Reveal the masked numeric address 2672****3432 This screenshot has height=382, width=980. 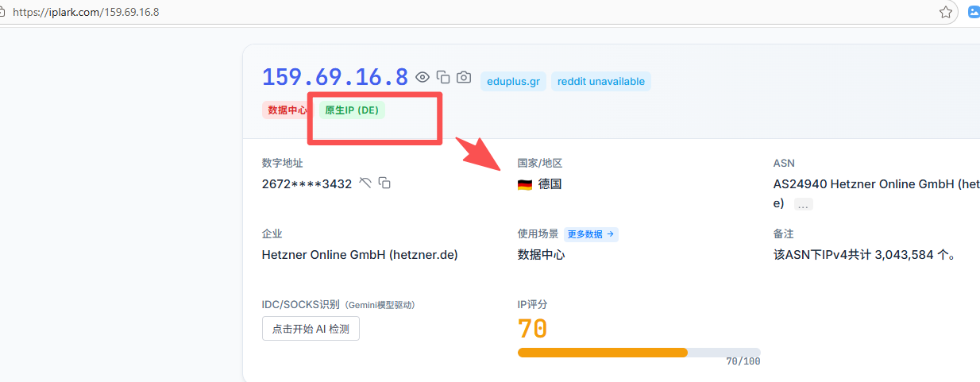point(365,183)
